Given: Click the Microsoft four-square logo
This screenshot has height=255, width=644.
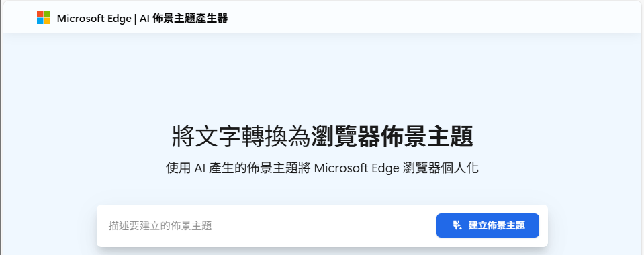Looking at the screenshot, I should click(44, 17).
